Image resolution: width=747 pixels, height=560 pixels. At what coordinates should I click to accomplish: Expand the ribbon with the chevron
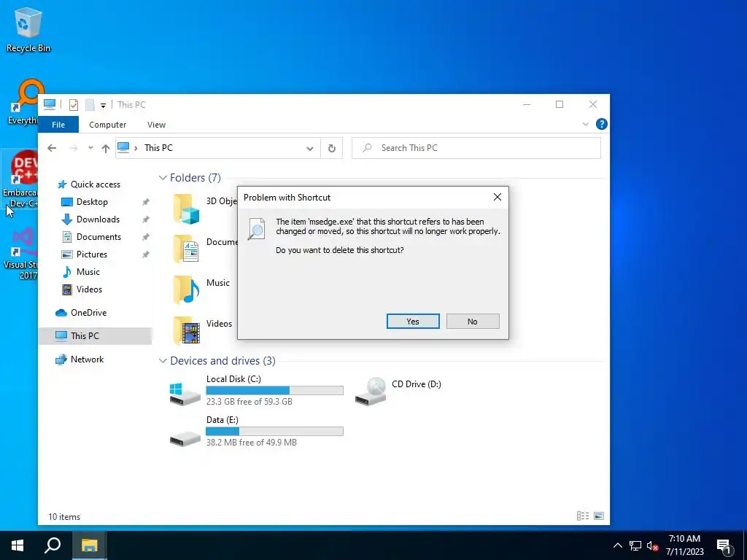pyautogui.click(x=586, y=124)
